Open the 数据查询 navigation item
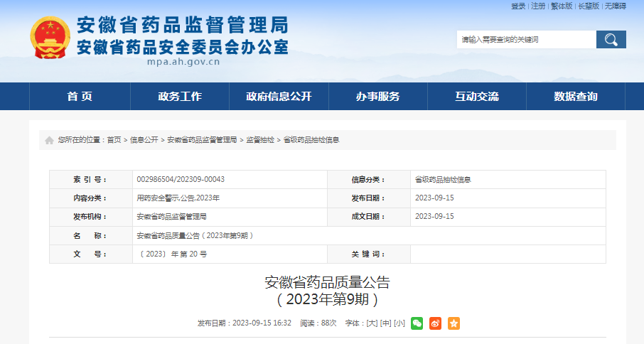The image size is (644, 344). 576,97
